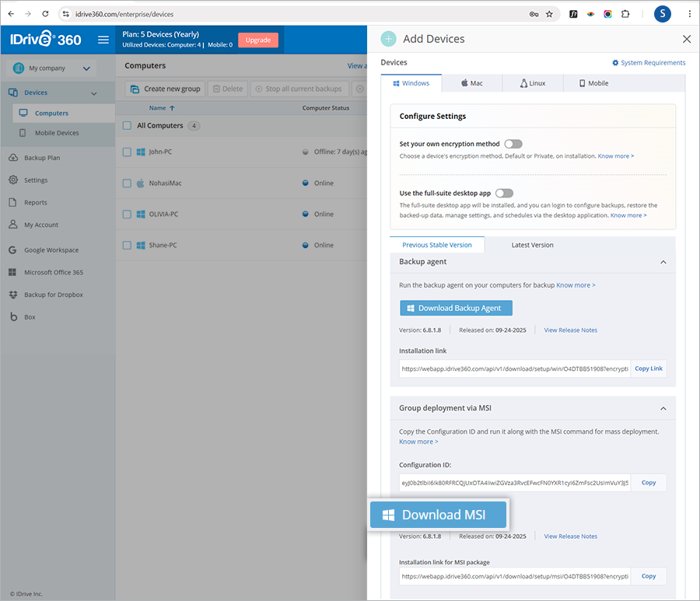Copy the Configuration ID
This screenshot has height=601, width=700.
648,483
